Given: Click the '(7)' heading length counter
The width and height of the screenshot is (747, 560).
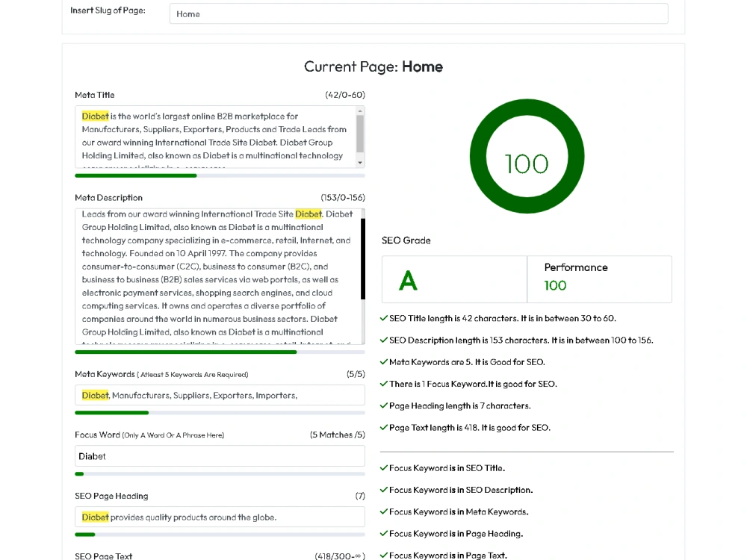Looking at the screenshot, I should pos(360,497).
